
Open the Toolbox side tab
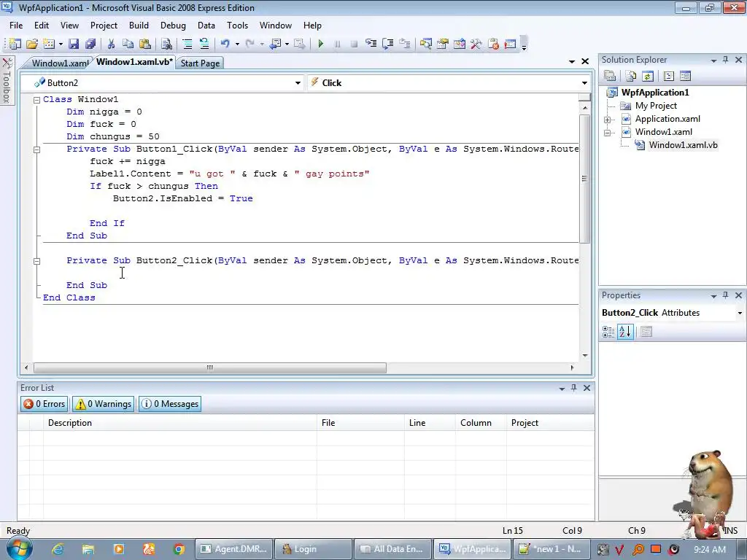[x=7, y=80]
